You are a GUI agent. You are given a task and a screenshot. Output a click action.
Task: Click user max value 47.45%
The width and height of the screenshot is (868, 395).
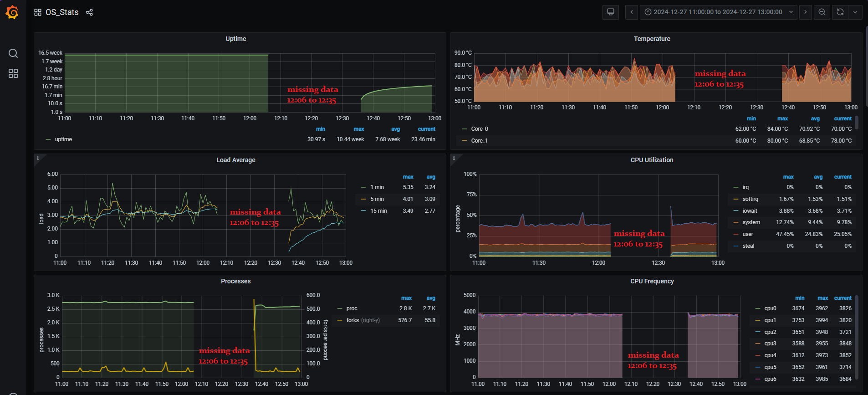(x=785, y=234)
